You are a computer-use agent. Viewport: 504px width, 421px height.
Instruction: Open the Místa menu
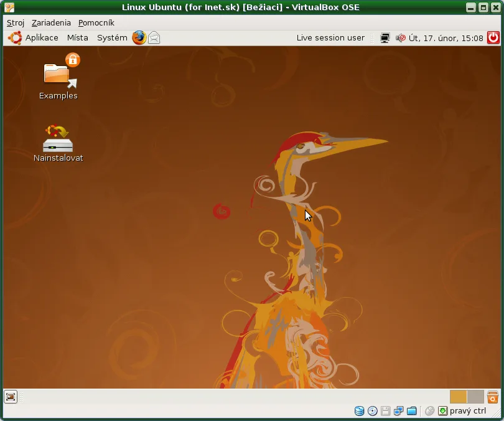[x=77, y=38]
